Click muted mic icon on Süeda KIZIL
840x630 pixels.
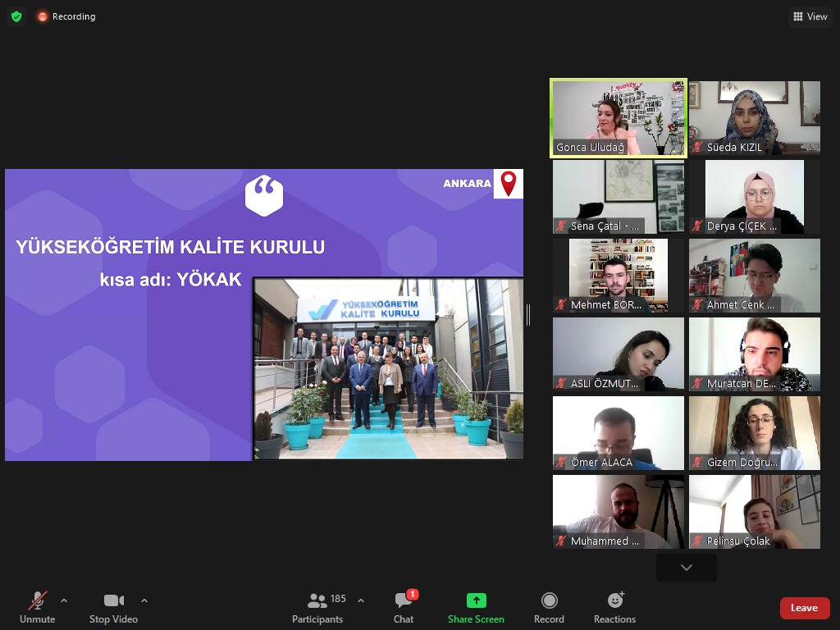click(x=697, y=147)
